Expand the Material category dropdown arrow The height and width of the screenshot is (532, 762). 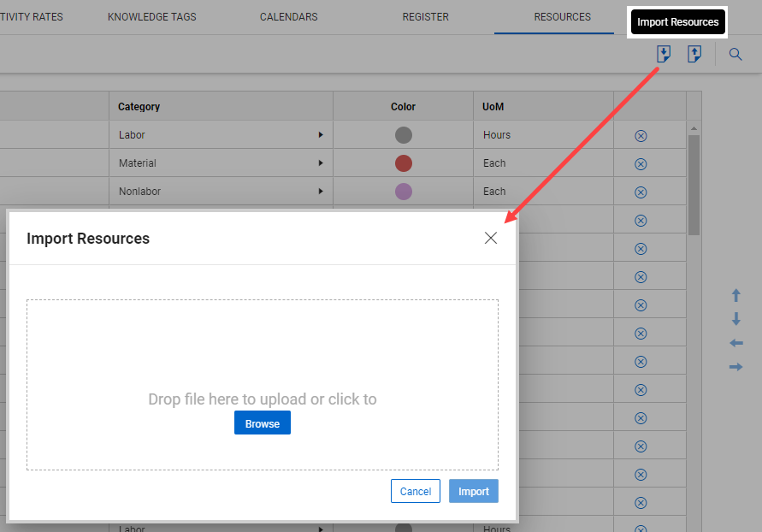click(321, 163)
